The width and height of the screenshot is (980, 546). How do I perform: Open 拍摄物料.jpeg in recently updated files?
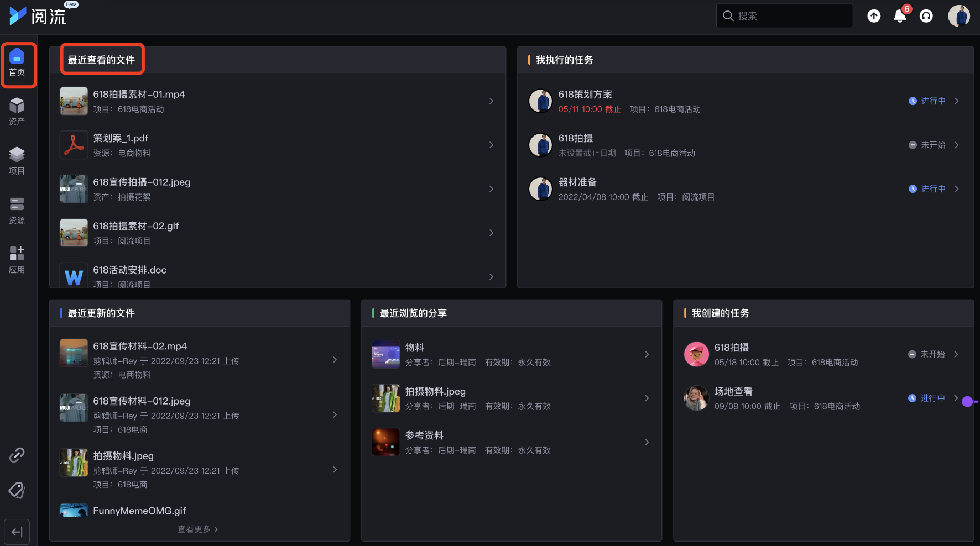point(123,456)
